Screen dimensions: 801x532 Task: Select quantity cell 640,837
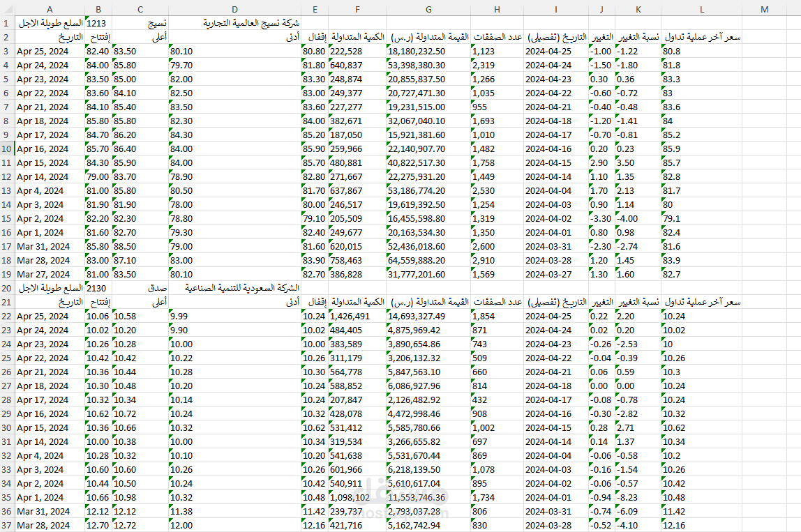357,66
